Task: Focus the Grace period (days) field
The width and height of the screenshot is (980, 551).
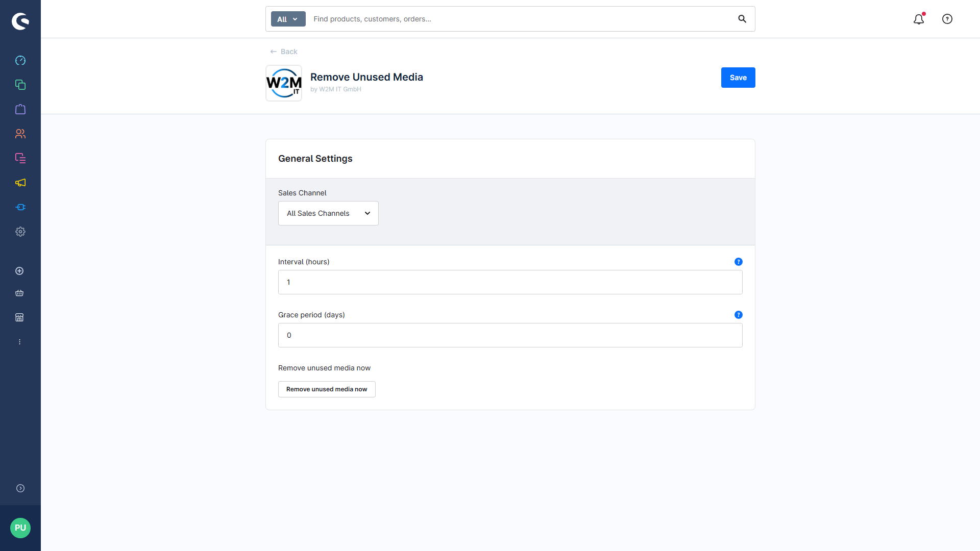Action: pyautogui.click(x=510, y=335)
